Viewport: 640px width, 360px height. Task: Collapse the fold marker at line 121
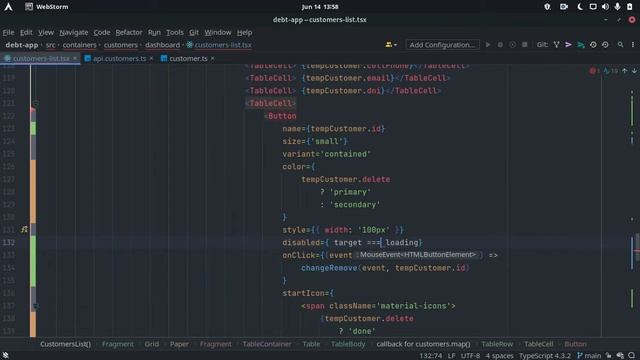click(36, 104)
